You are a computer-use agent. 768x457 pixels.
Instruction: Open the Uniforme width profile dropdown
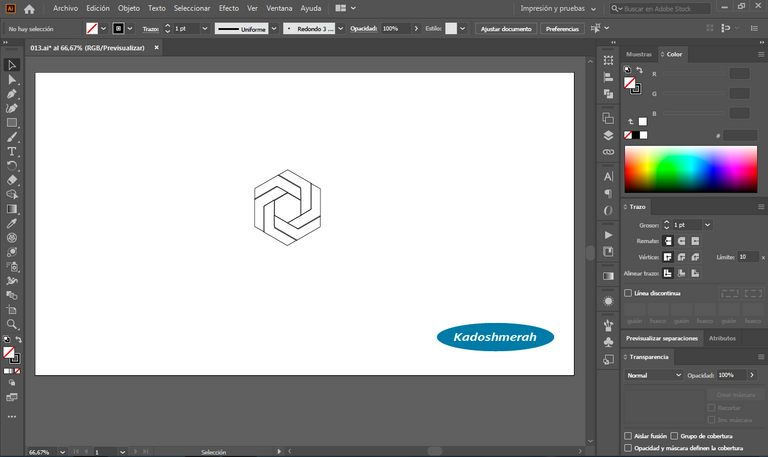click(x=274, y=29)
